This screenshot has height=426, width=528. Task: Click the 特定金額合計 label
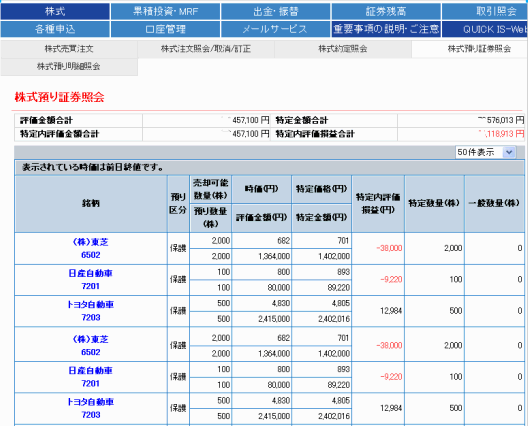pyautogui.click(x=301, y=121)
